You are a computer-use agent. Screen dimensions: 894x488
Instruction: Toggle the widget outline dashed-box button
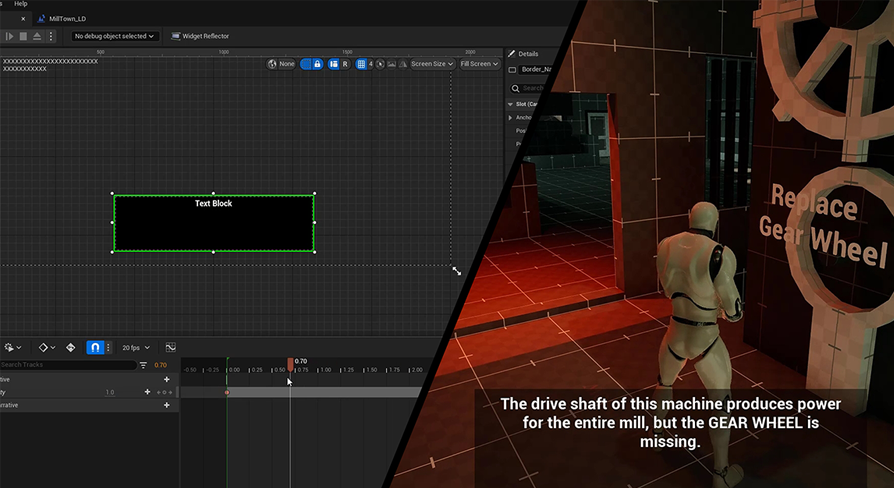click(306, 64)
